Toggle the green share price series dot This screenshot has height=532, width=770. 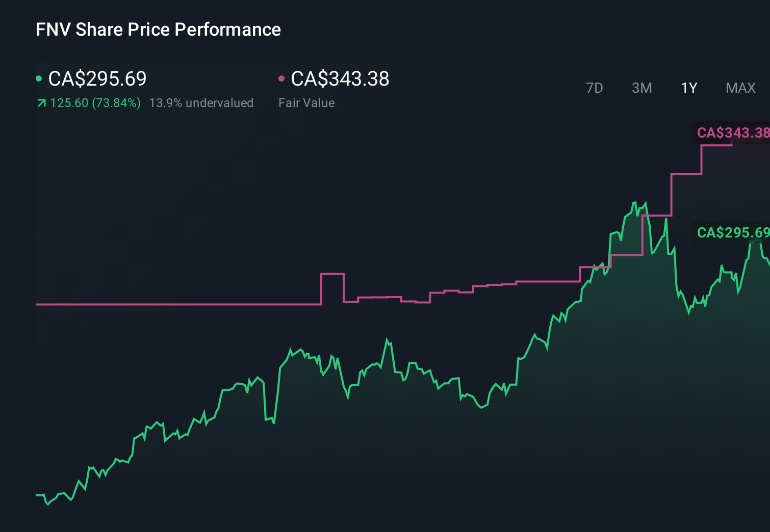point(39,78)
